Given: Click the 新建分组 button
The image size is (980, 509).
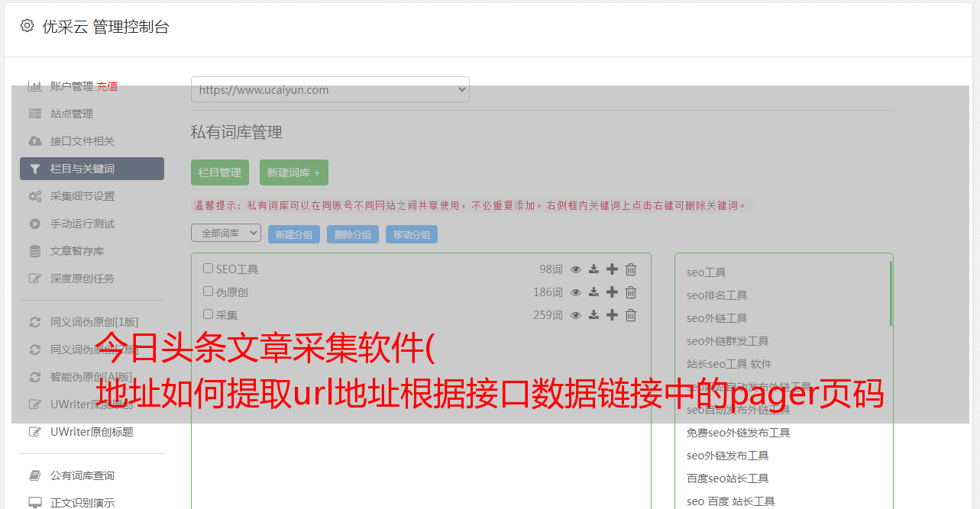Looking at the screenshot, I should tap(294, 234).
